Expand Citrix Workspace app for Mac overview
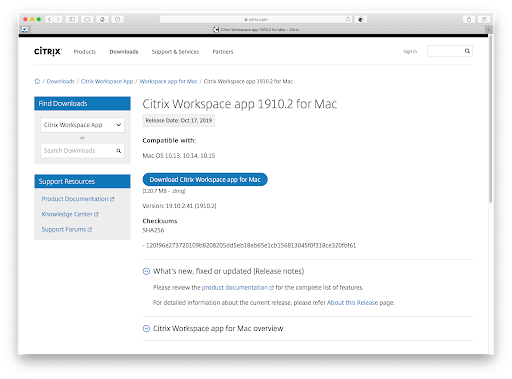The width and height of the screenshot is (512, 379). 146,329
